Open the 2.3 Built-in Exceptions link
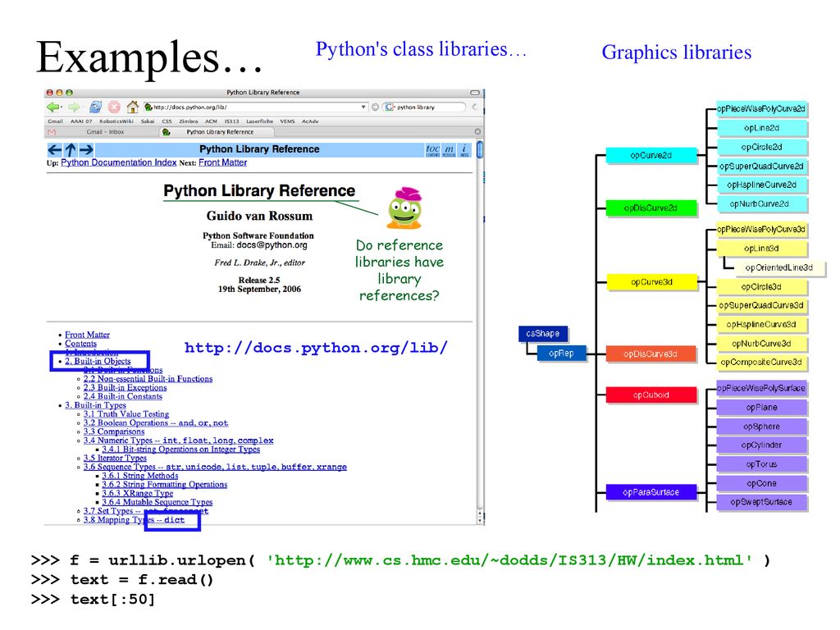The height and width of the screenshot is (630, 840). (125, 387)
